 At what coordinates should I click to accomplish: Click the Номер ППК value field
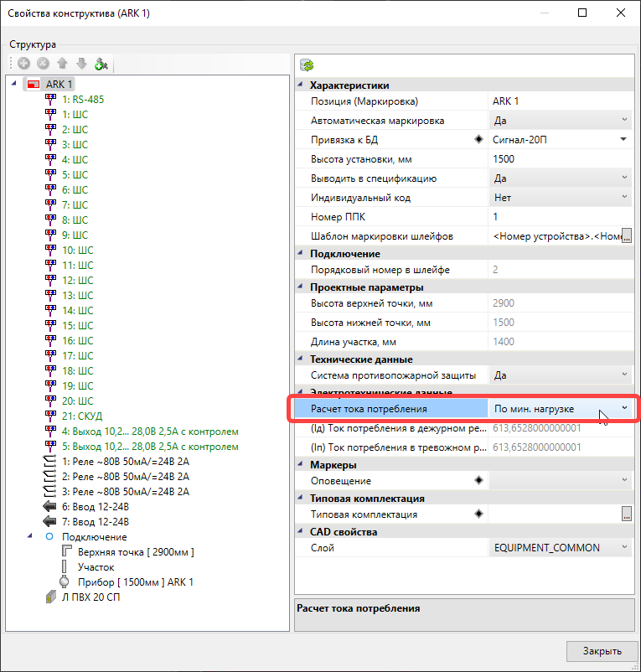pos(560,217)
